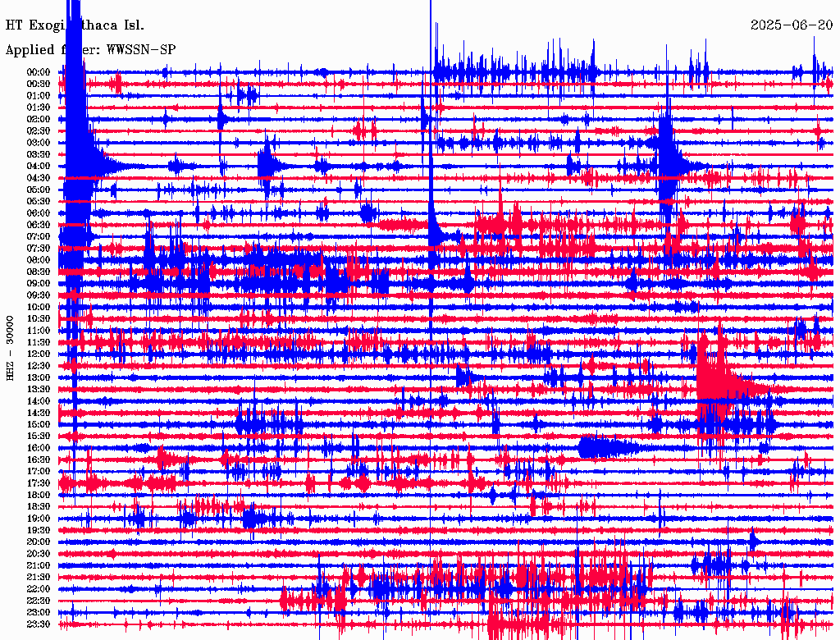Select the 06:00 time label

click(39, 213)
